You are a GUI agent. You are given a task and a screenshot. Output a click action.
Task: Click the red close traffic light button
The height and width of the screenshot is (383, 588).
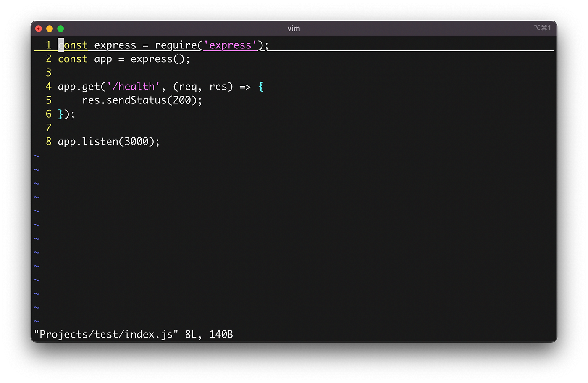38,29
